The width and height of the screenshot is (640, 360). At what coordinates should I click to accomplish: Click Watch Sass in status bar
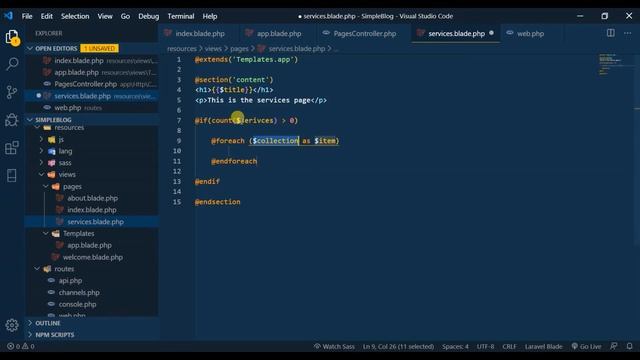pyautogui.click(x=334, y=346)
